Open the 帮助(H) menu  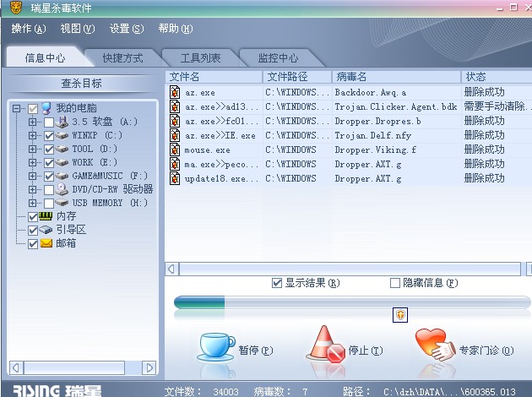point(176,29)
